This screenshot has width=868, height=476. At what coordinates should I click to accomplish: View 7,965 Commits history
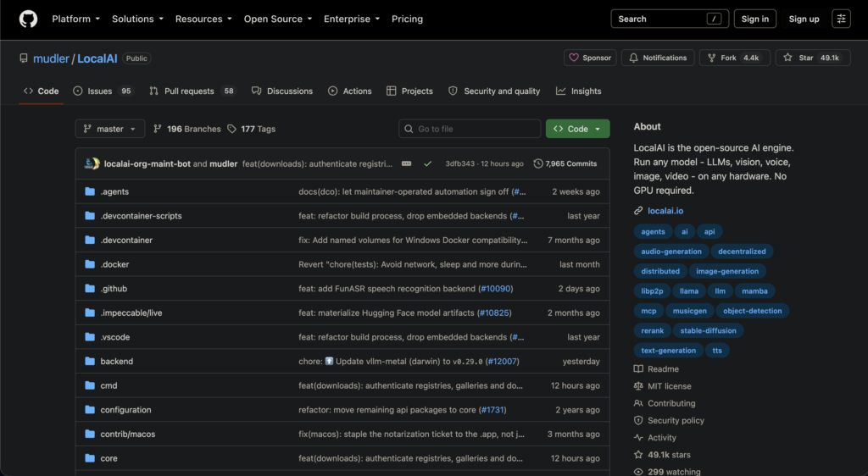coord(565,163)
